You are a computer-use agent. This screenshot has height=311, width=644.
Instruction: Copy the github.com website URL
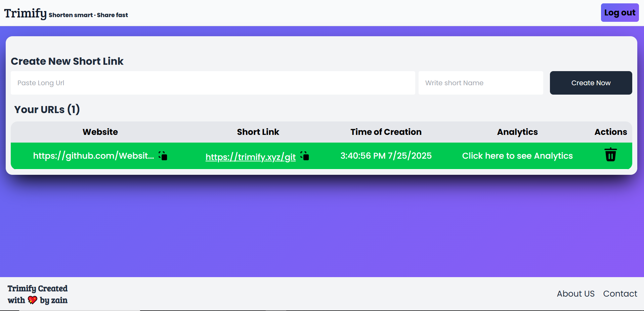(x=163, y=156)
